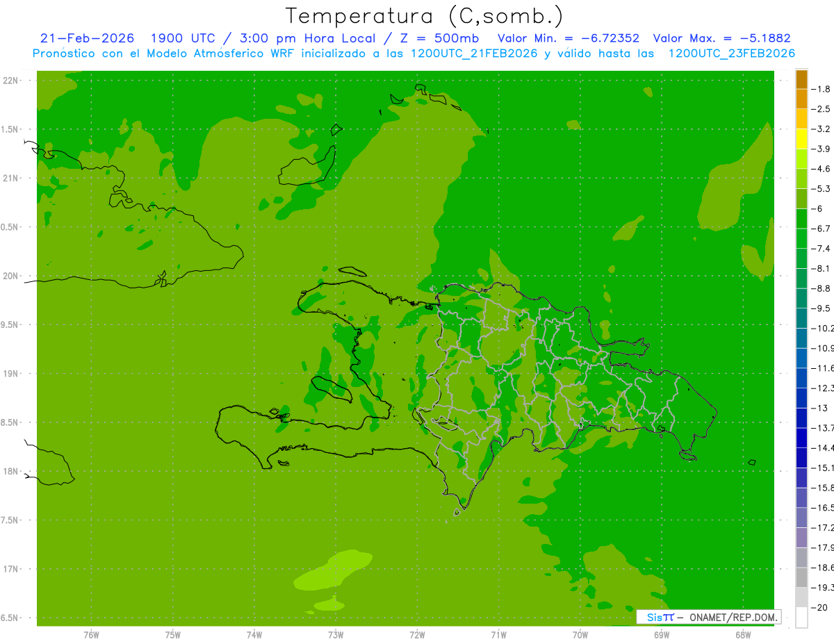Select the brown colorbar segment above -1.8
The width and height of the screenshot is (834, 644).
point(801,79)
